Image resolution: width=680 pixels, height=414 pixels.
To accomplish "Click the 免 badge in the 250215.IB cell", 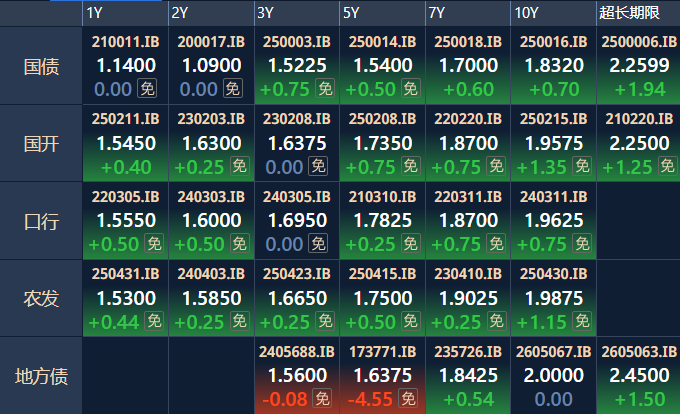I will click(583, 166).
